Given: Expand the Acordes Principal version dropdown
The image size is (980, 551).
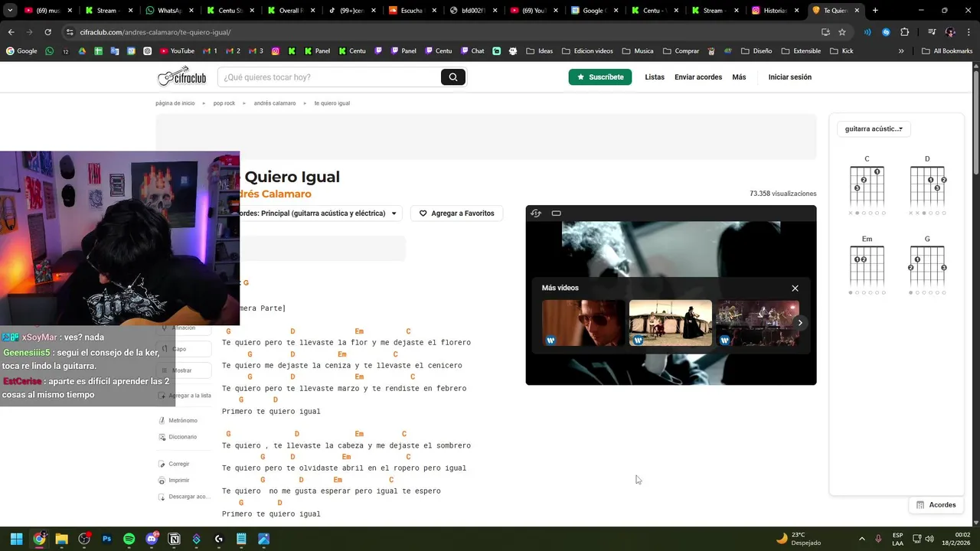Looking at the screenshot, I should point(318,214).
